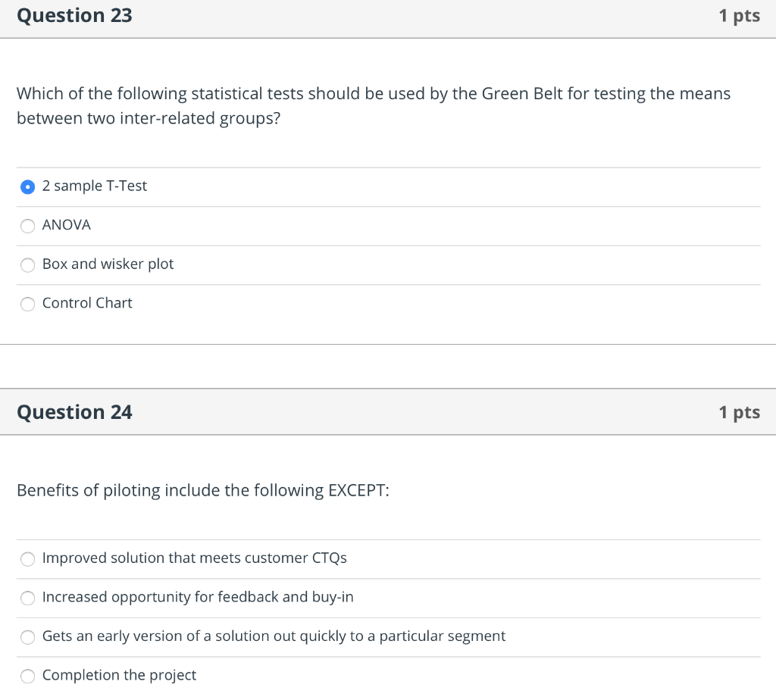Click the "ANOVA" answer label text
The height and width of the screenshot is (700, 776).
66,225
